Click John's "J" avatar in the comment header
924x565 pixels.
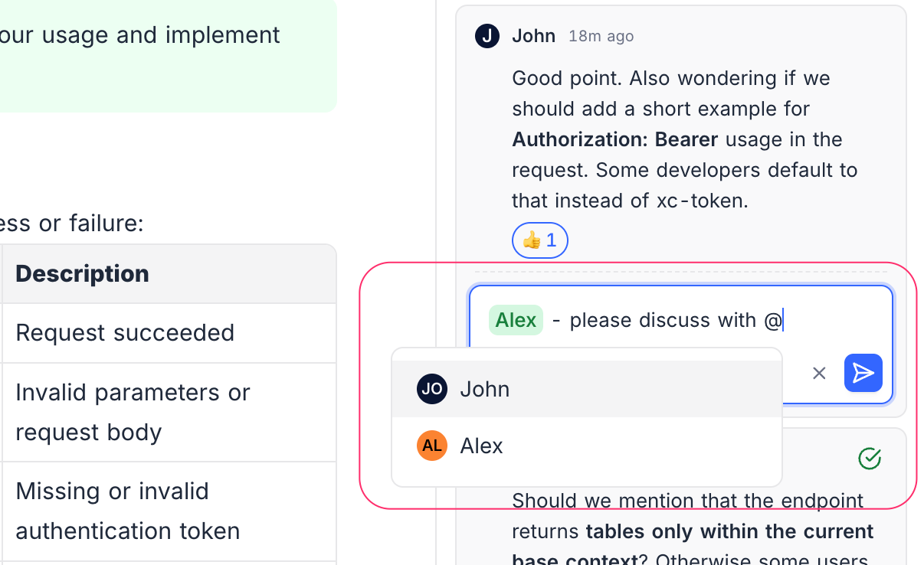coord(487,36)
